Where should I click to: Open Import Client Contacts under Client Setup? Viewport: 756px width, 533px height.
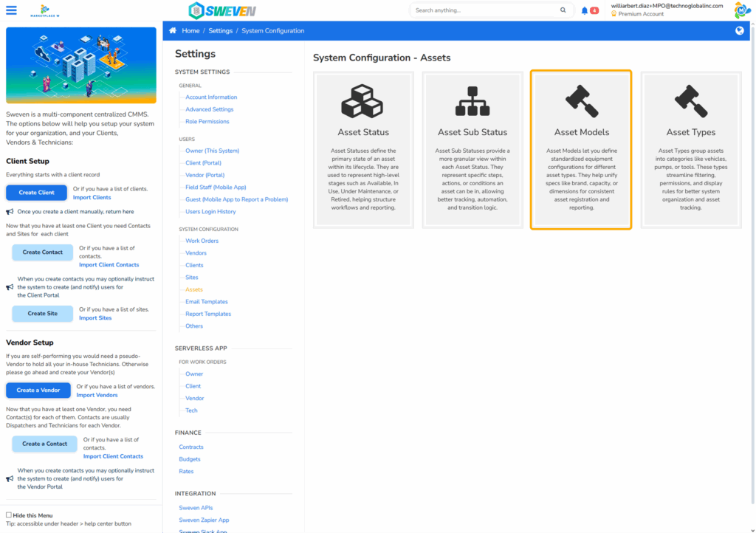(109, 264)
